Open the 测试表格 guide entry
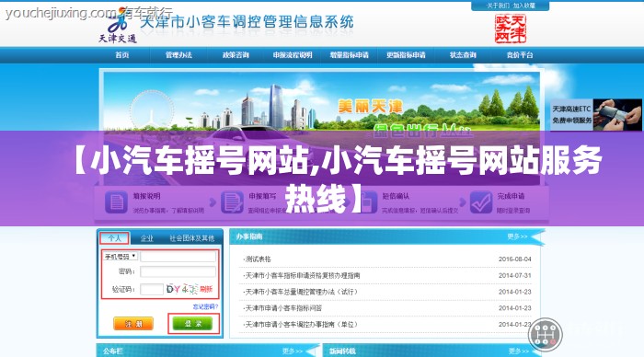Viewport: 644px width, 357px height. (x=257, y=259)
